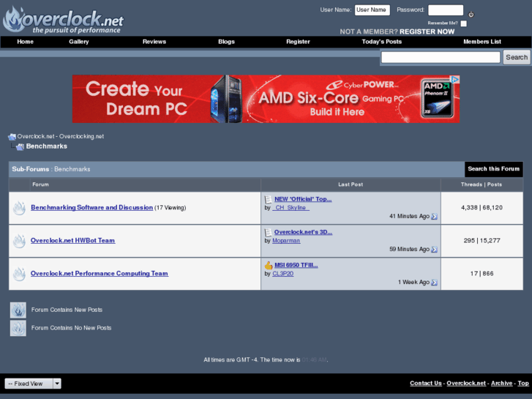The width and height of the screenshot is (532, 399).
Task: Focus the site search text box
Action: pos(441,57)
